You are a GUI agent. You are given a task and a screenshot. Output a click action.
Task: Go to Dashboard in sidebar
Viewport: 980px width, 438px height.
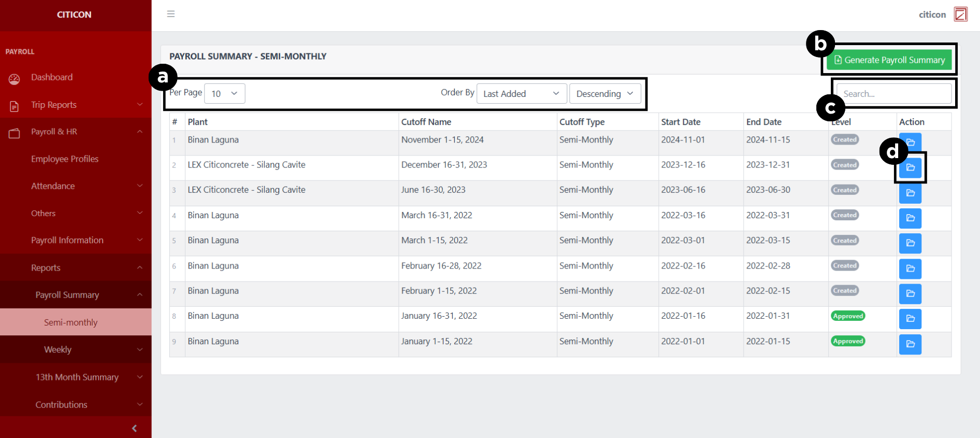pos(52,77)
